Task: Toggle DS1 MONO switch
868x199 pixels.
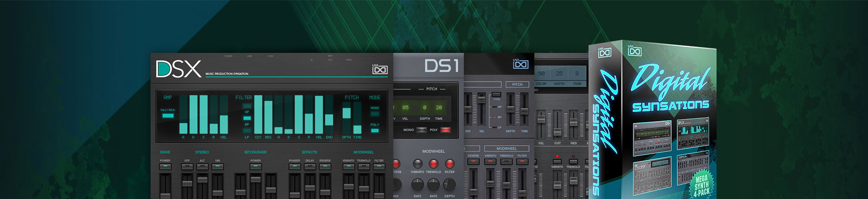Action: (421, 130)
